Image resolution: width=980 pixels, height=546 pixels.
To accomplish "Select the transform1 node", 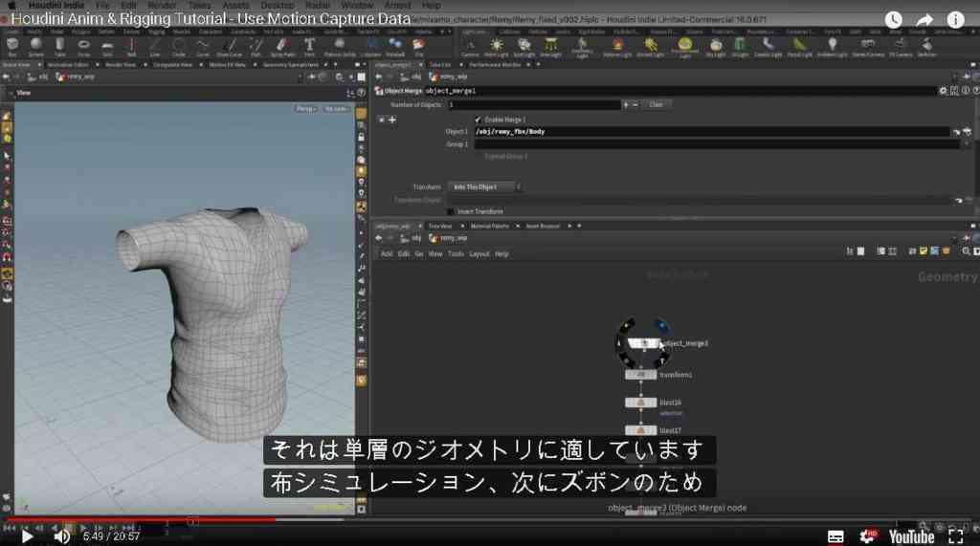I will (640, 375).
